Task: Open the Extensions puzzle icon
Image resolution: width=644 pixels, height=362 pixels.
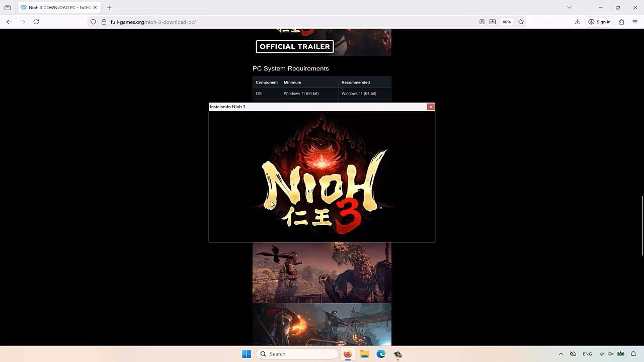Action: 621,22
